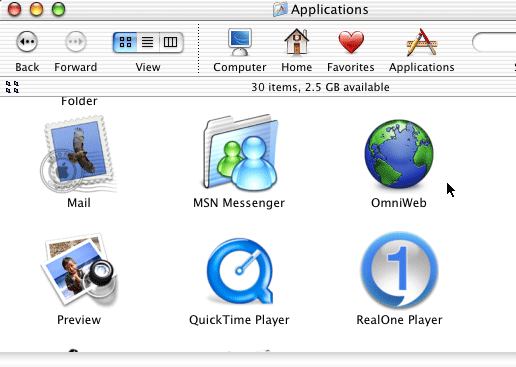Click the Favorites toolbar label

tap(351, 67)
